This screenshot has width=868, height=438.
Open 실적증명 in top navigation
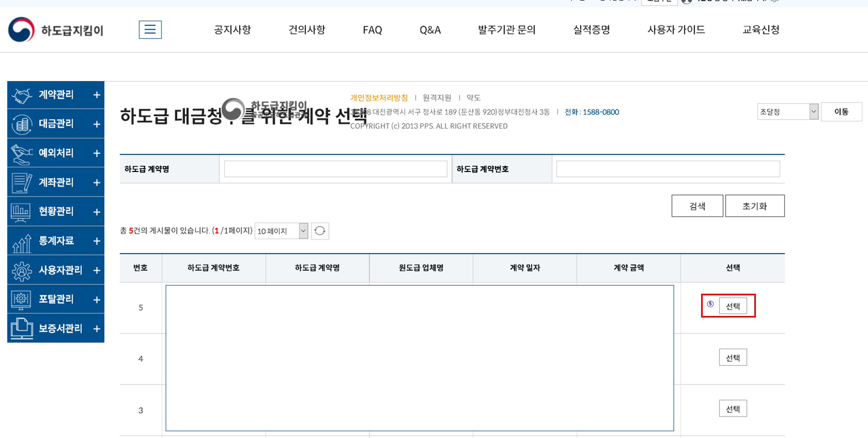pyautogui.click(x=591, y=30)
